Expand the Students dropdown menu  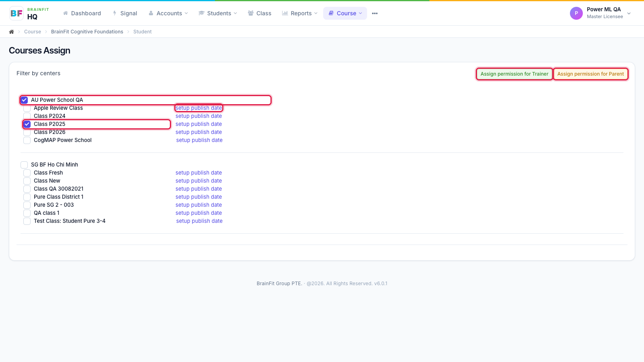218,13
